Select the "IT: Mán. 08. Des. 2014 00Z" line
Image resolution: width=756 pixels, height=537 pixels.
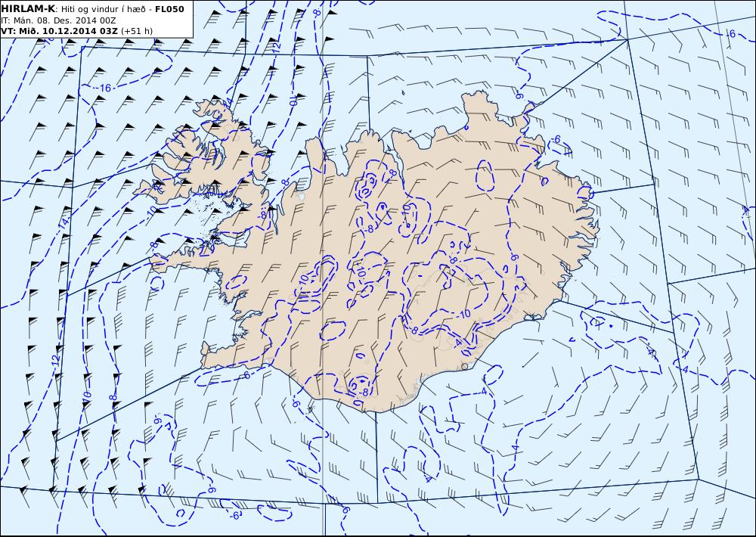pyautogui.click(x=58, y=20)
